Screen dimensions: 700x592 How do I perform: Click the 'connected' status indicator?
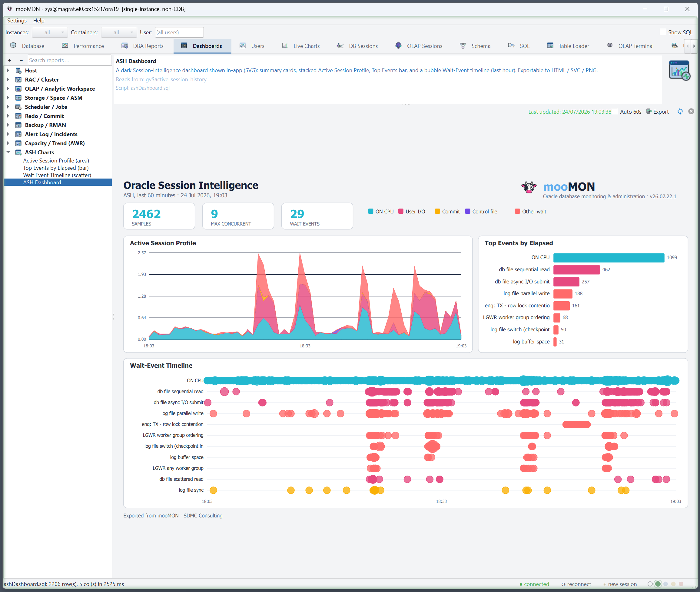pyautogui.click(x=534, y=584)
